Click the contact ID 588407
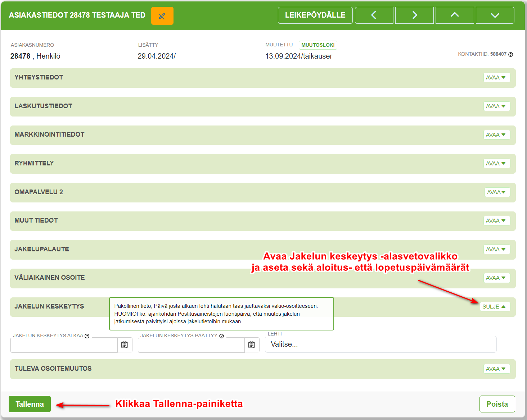 498,54
